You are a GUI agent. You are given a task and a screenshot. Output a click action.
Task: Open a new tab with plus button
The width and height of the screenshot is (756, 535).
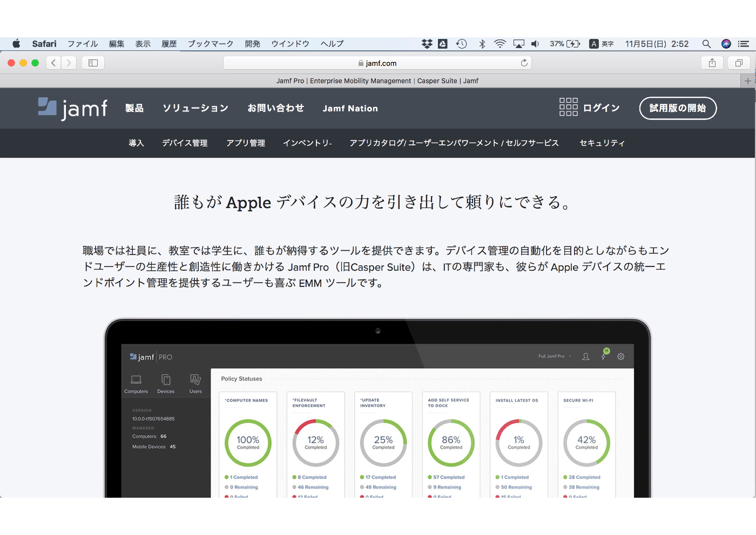[747, 81]
